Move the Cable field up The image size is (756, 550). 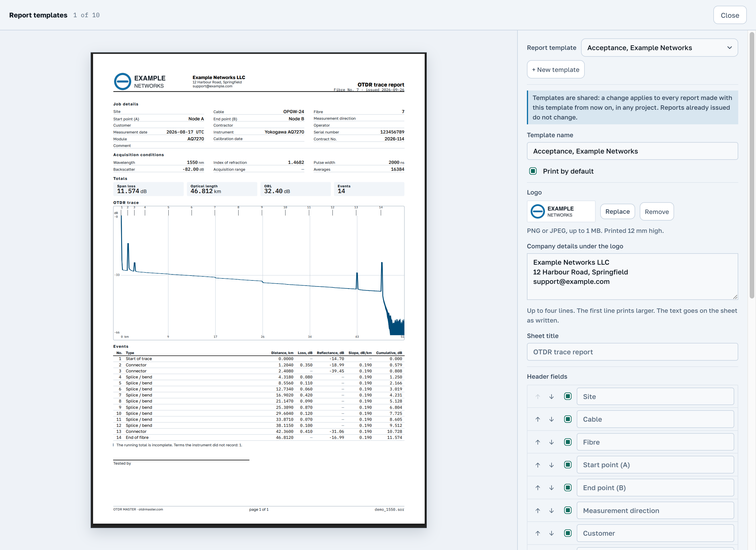click(x=538, y=419)
